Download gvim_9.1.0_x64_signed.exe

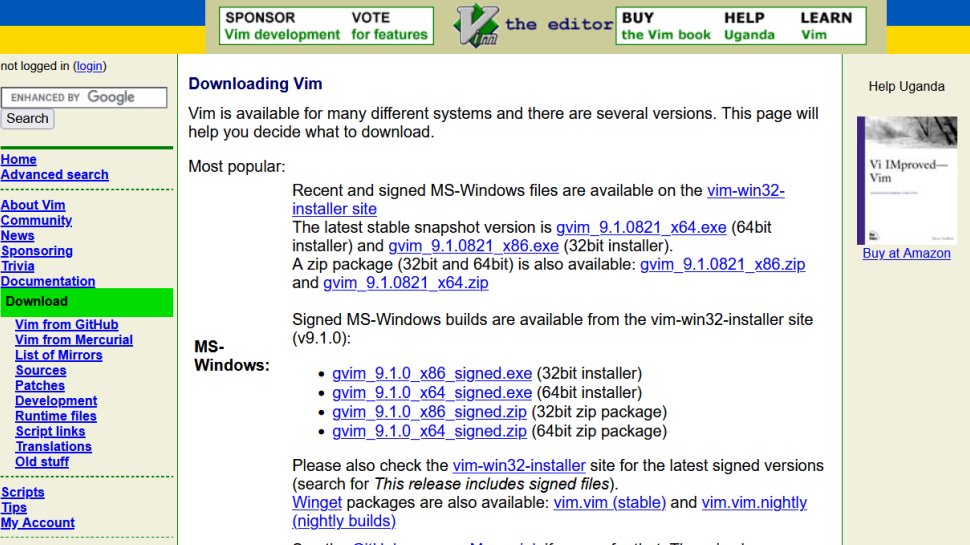(x=432, y=393)
